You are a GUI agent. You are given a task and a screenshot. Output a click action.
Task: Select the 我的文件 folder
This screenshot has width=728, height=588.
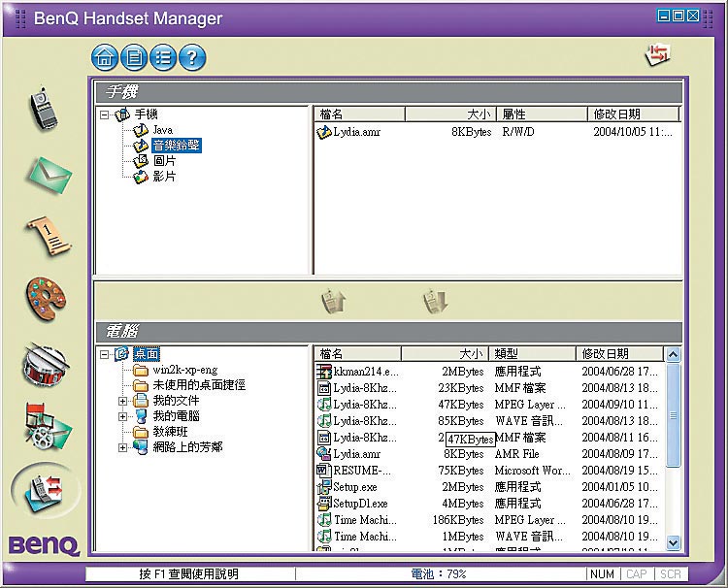[x=176, y=401]
